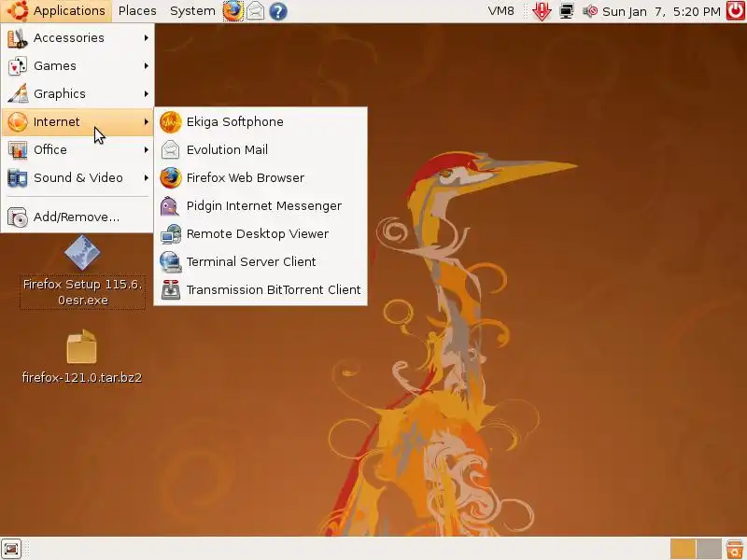Click the Games submenu arrow
Viewport: 747px width, 560px height.
(x=147, y=65)
